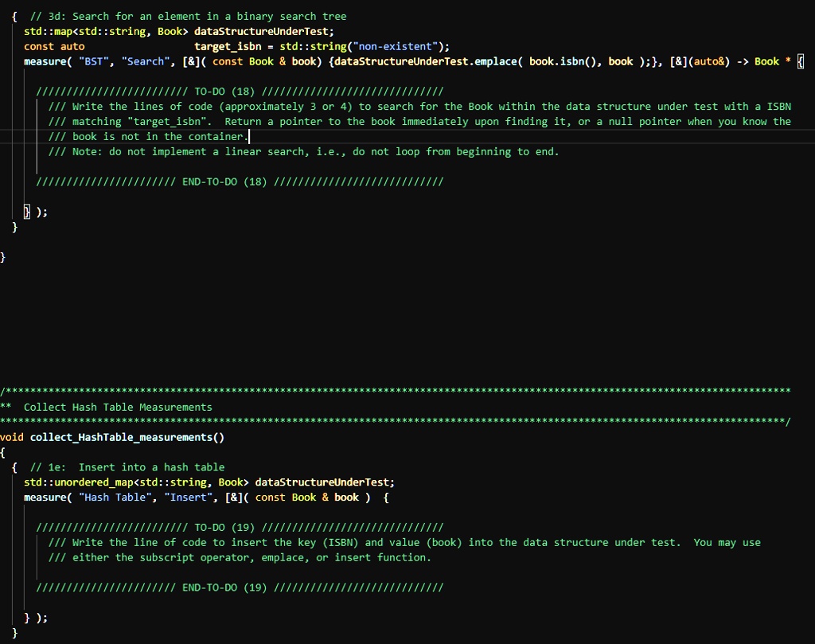815x644 pixels.
Task: Click the 'Note: do not implement a linear search' comment
Action: click(303, 152)
